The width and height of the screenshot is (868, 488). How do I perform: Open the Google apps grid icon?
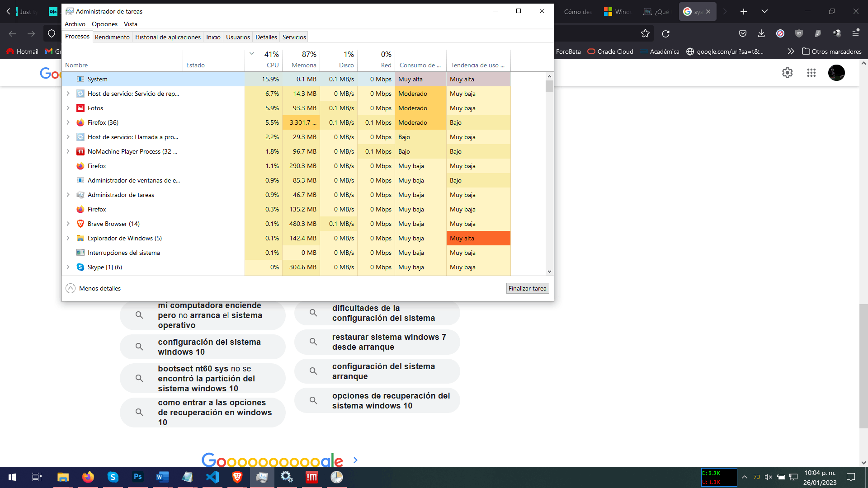pyautogui.click(x=811, y=73)
